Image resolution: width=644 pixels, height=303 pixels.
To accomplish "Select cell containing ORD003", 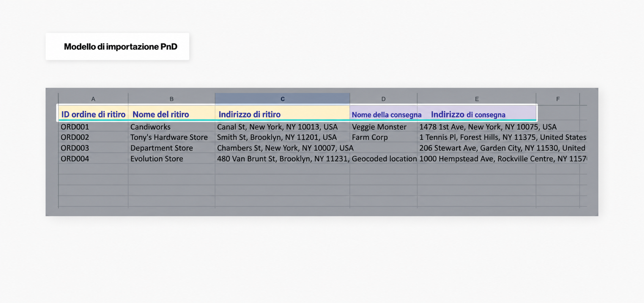I will click(93, 148).
